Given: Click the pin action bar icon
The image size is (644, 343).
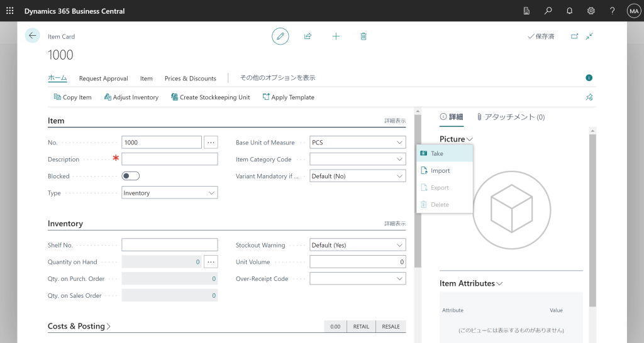Looking at the screenshot, I should click(x=589, y=97).
